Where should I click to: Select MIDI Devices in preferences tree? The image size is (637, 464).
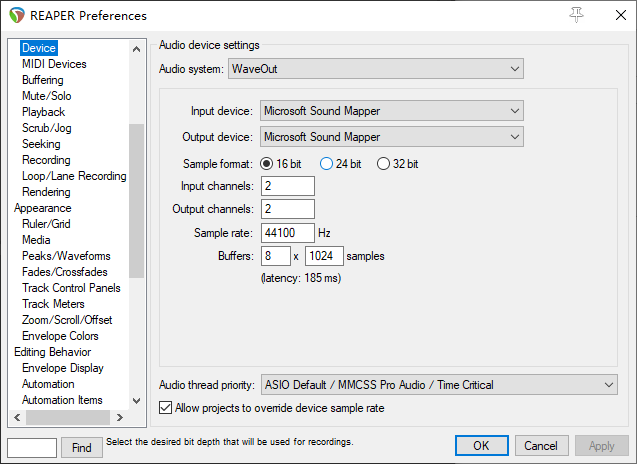coord(54,64)
